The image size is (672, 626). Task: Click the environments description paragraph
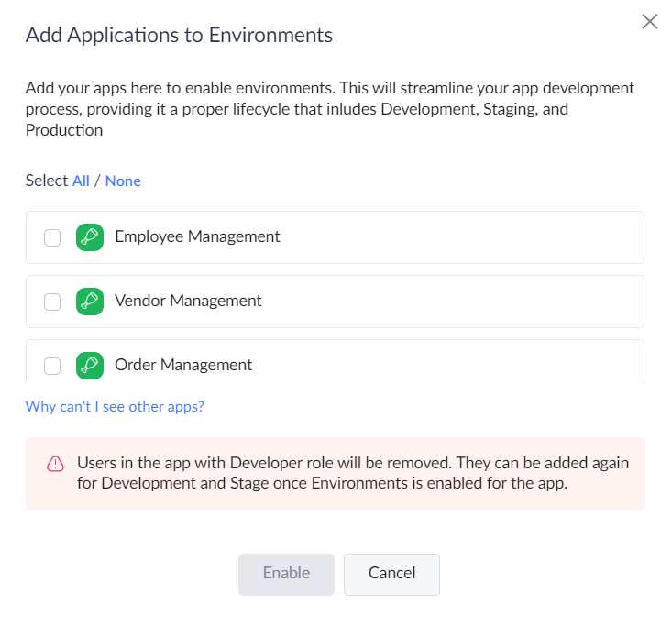click(x=330, y=109)
